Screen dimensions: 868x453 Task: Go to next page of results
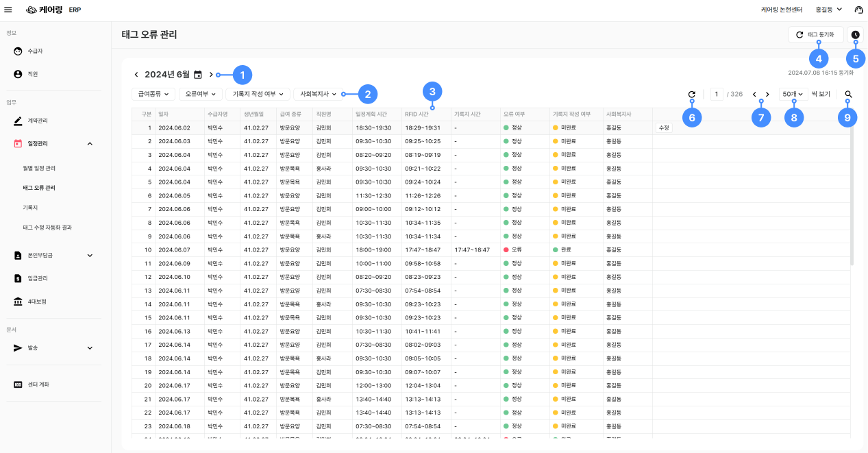pos(767,95)
